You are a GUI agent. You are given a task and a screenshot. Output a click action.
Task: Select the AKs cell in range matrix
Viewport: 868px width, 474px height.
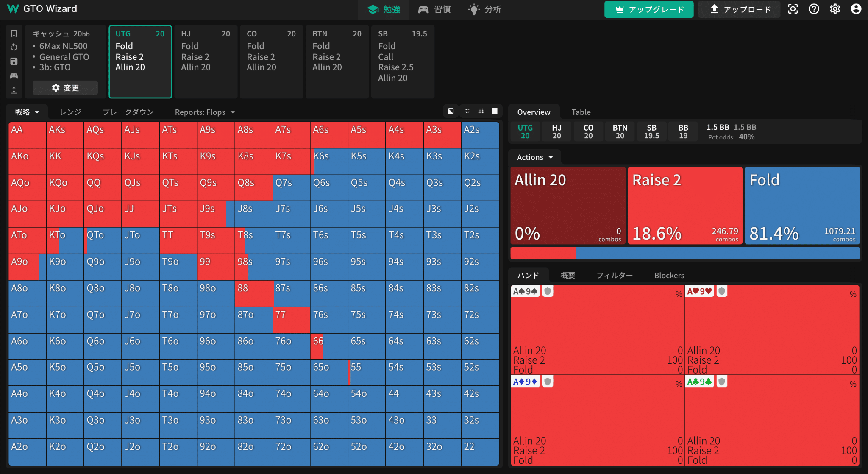[64, 135]
